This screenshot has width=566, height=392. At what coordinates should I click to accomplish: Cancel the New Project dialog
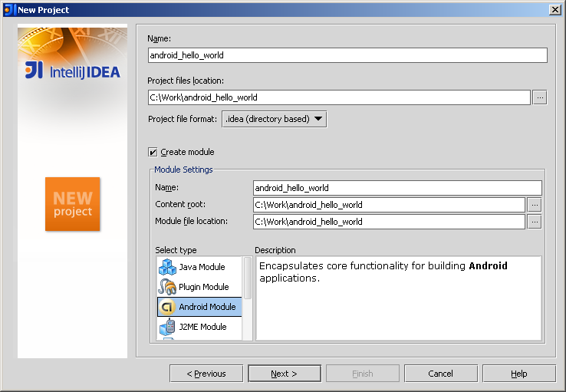point(440,374)
